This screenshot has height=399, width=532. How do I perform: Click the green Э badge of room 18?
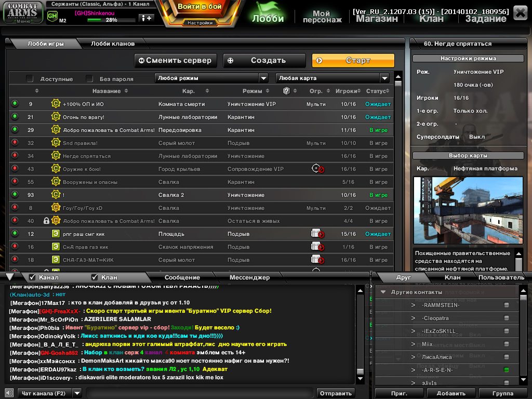coord(56,260)
